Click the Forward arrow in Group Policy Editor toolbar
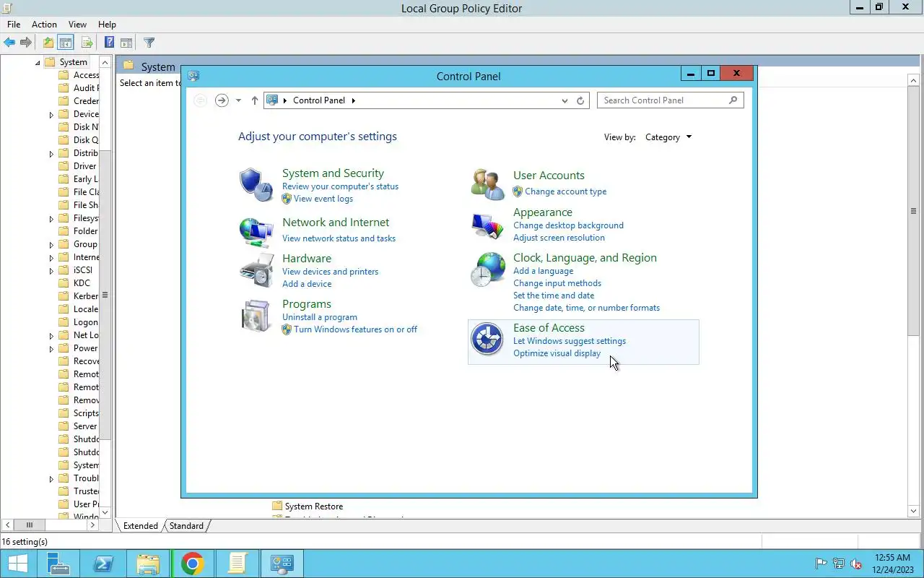 [26, 43]
